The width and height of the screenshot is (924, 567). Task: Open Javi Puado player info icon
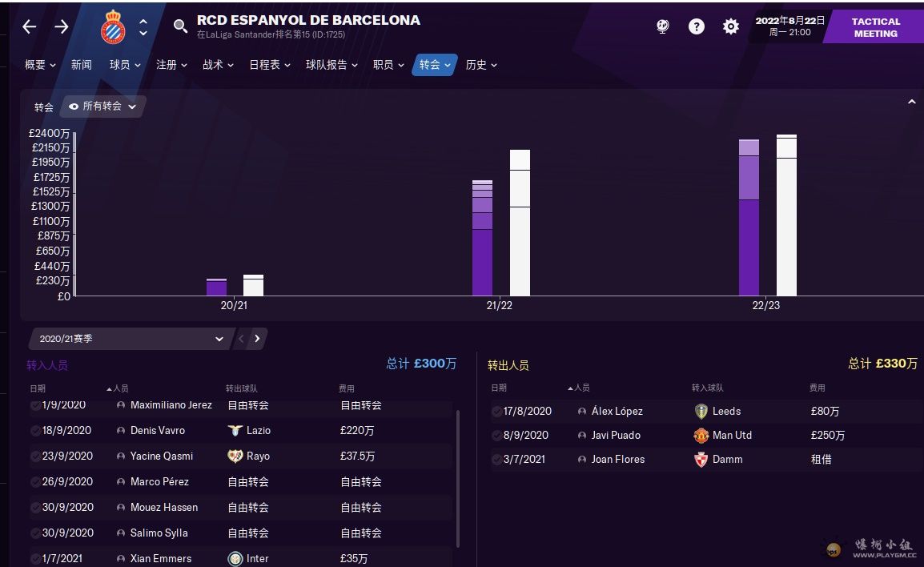[582, 436]
